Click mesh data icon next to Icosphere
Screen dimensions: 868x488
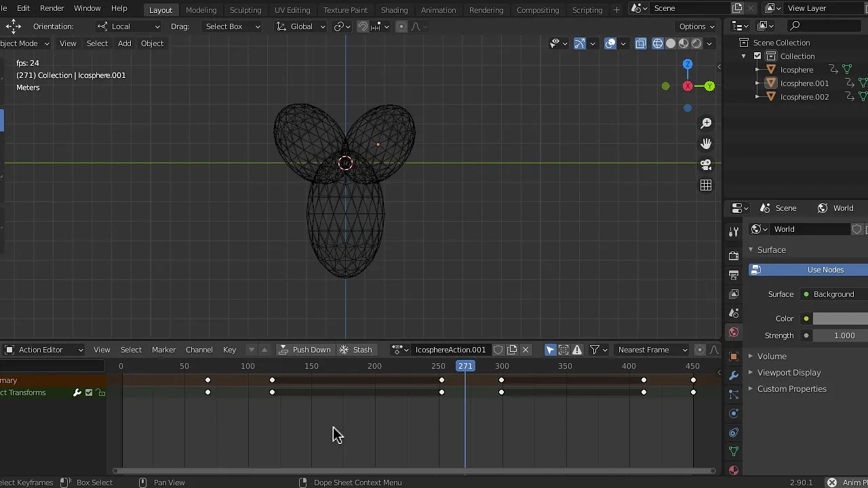pos(847,70)
